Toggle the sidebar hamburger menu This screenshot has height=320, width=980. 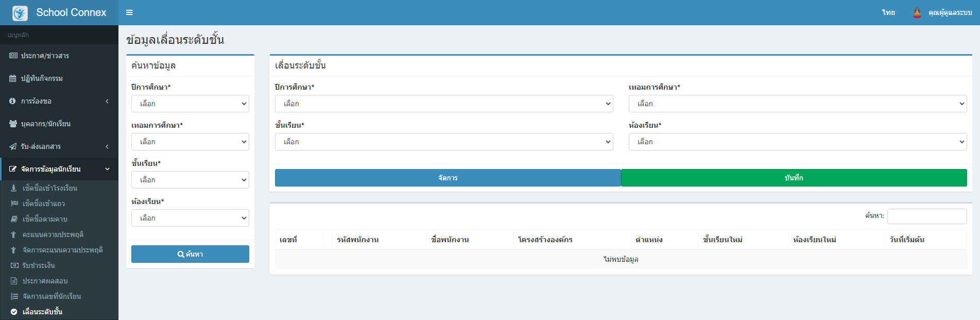129,12
